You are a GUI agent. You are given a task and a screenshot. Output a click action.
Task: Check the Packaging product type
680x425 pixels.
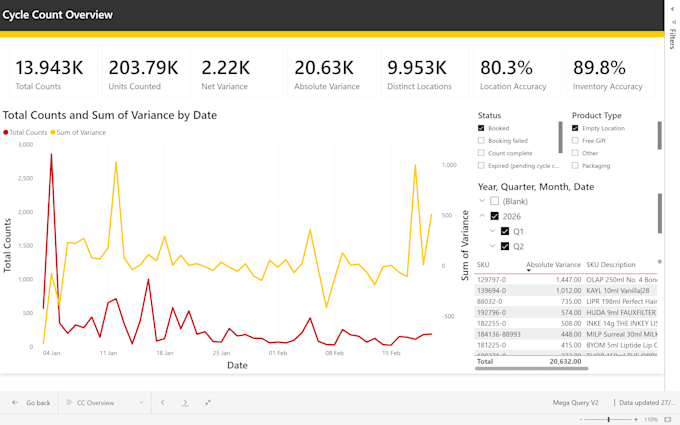pos(575,165)
